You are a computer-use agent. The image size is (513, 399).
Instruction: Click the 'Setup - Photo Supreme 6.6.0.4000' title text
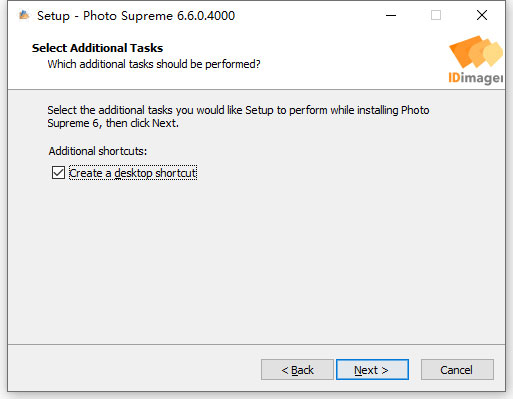pyautogui.click(x=136, y=16)
